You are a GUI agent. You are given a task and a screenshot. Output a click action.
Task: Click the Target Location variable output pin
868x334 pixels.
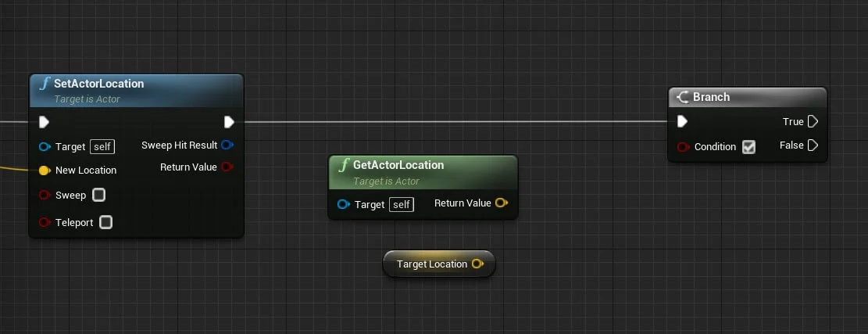click(477, 264)
